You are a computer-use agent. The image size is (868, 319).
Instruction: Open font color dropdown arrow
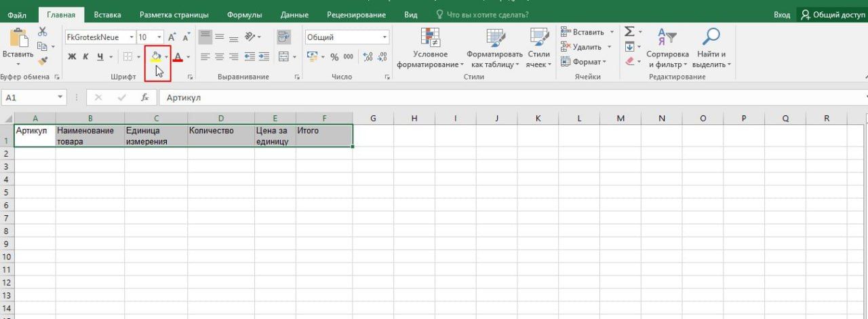tap(189, 57)
